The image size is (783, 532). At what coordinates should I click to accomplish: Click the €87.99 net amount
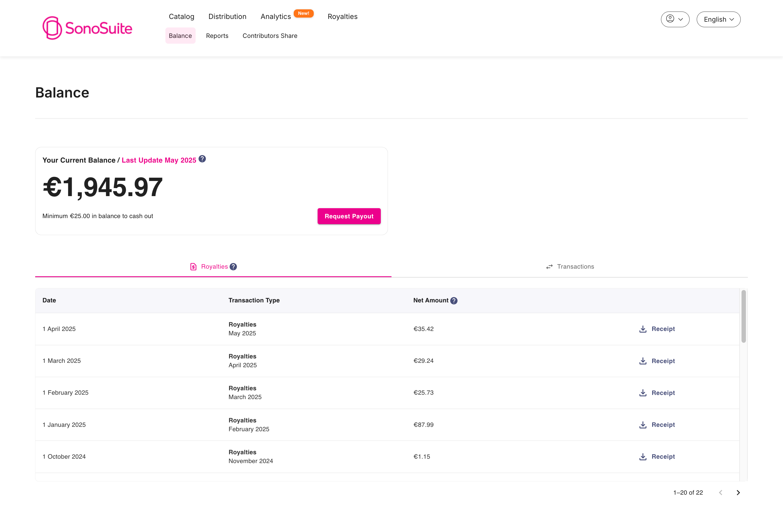(424, 425)
